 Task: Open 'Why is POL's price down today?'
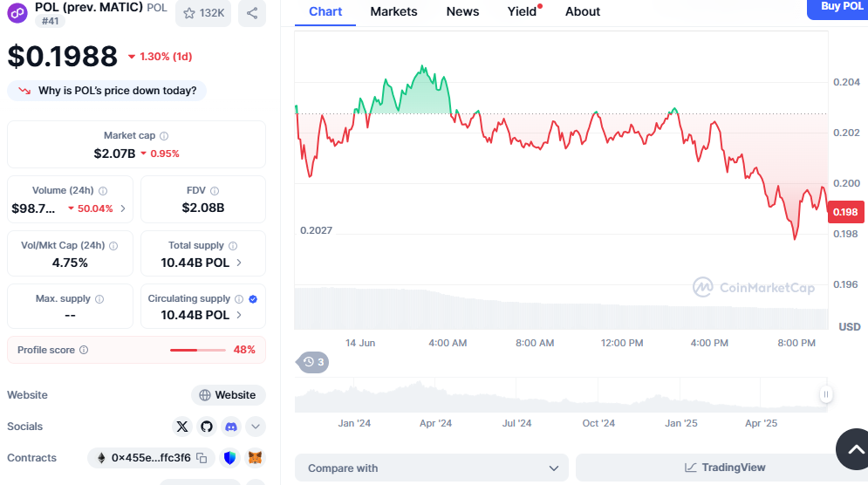click(106, 91)
